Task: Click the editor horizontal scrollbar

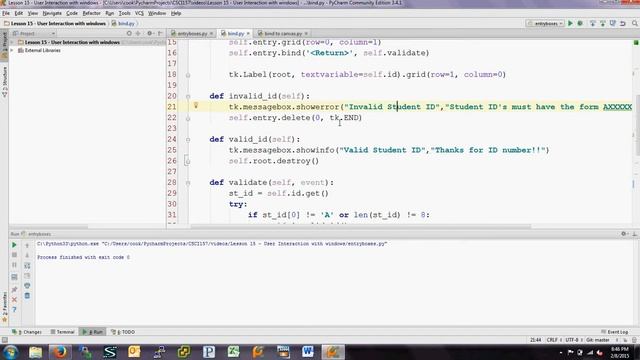Action: point(360,226)
